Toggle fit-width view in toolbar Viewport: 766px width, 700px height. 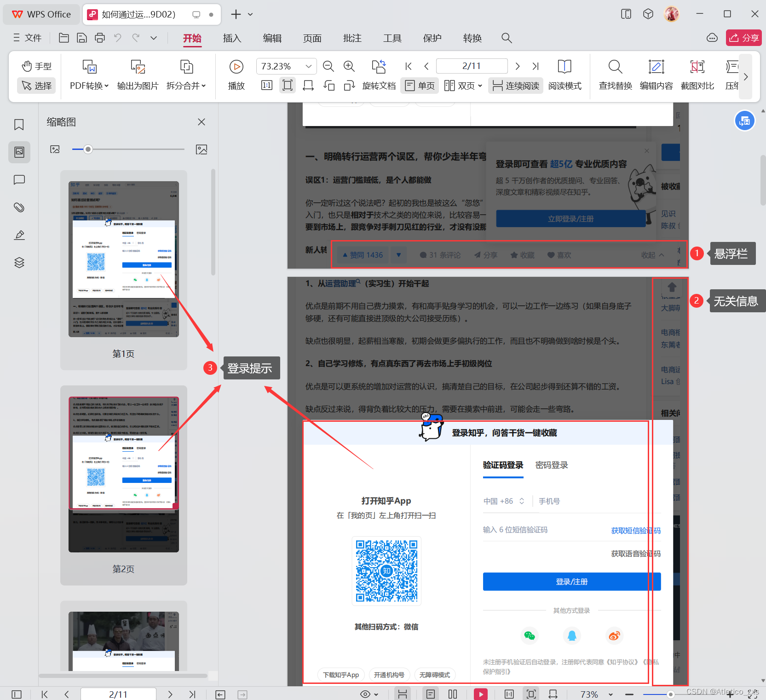pyautogui.click(x=308, y=86)
